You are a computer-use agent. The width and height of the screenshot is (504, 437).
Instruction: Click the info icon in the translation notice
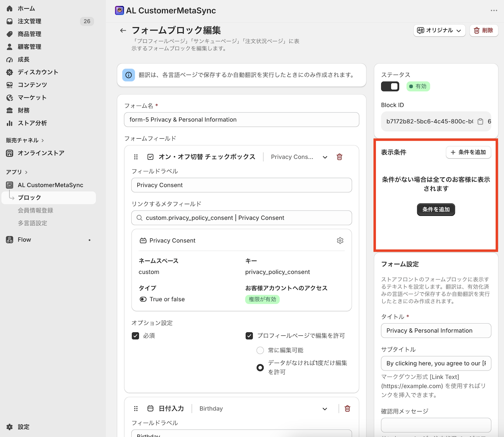[x=128, y=75]
